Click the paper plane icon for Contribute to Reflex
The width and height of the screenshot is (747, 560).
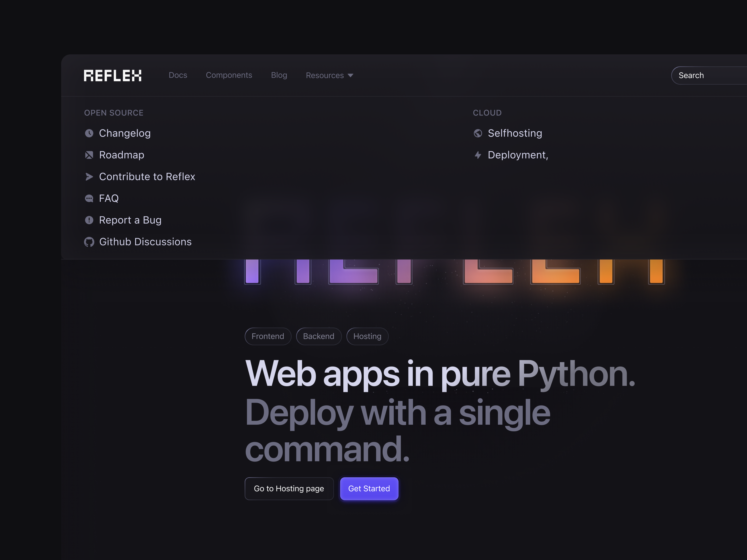point(89,177)
